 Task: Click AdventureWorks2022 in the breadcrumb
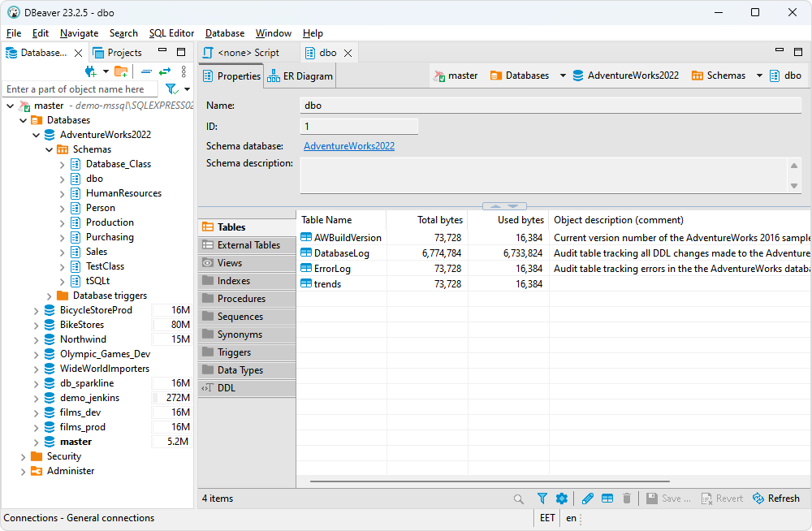(625, 76)
